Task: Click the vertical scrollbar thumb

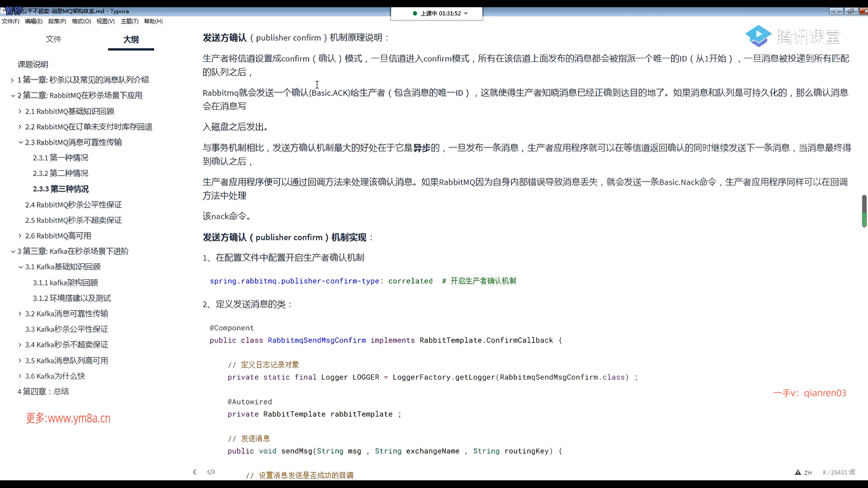Action: [864, 211]
